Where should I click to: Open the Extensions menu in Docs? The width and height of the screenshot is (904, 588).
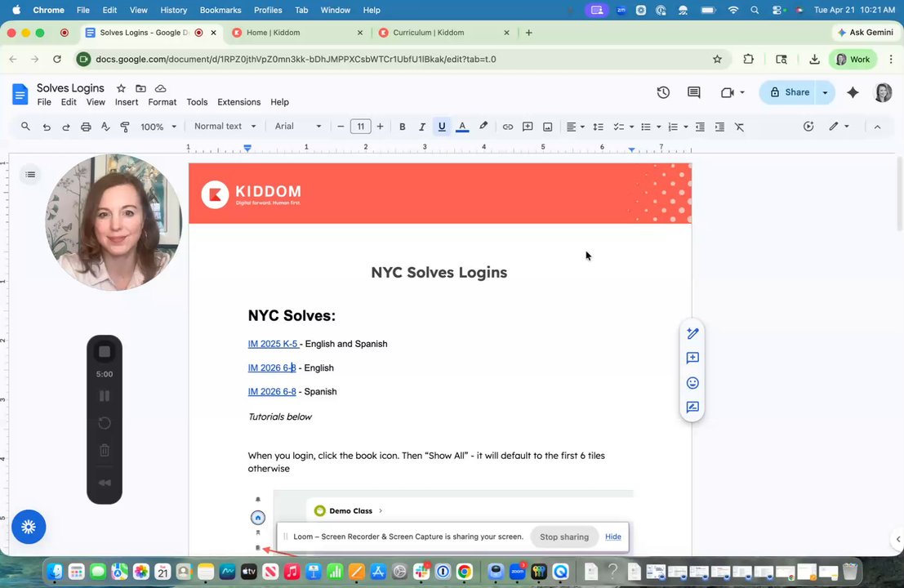click(238, 102)
